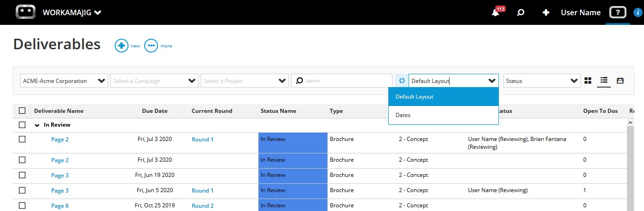Image resolution: width=644 pixels, height=211 pixels.
Task: Click the refresh icon beside layout selector
Action: pos(402,81)
